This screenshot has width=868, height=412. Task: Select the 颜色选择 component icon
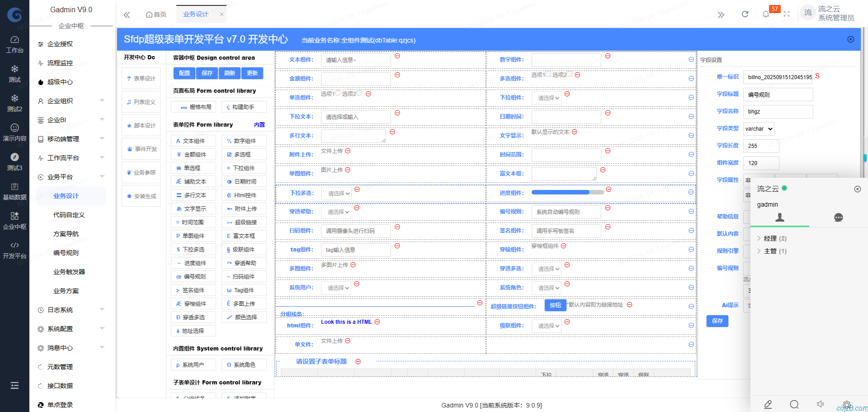[x=244, y=317]
